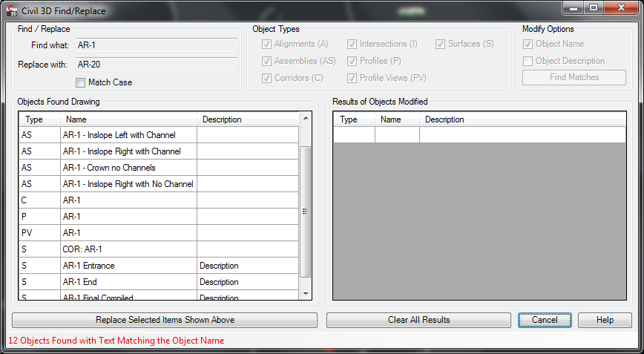
Task: Click the Replace with input field
Action: pos(157,65)
